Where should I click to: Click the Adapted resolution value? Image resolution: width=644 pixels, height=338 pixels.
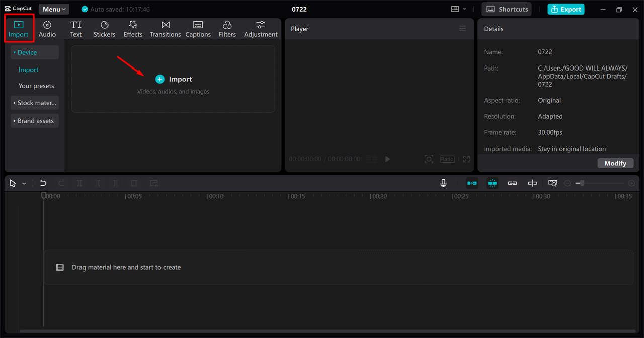point(550,116)
